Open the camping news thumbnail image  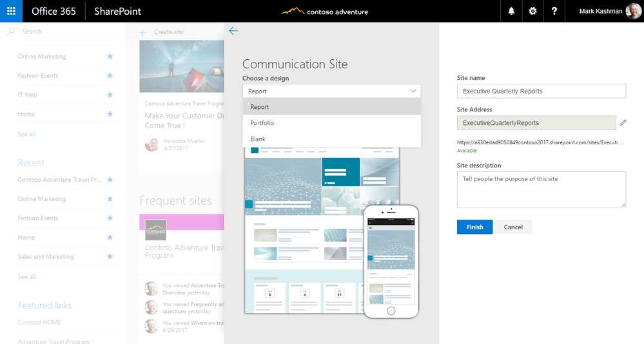coord(182,66)
